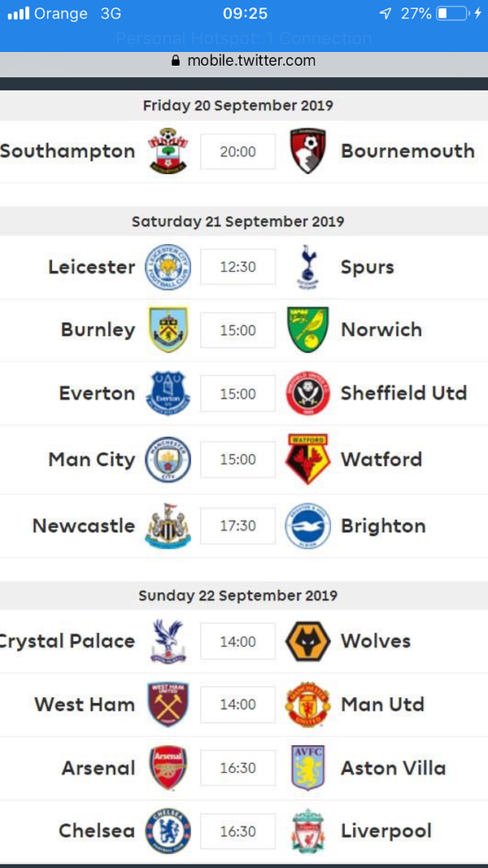Open the Norwich canary crest
488x868 pixels.
307,330
